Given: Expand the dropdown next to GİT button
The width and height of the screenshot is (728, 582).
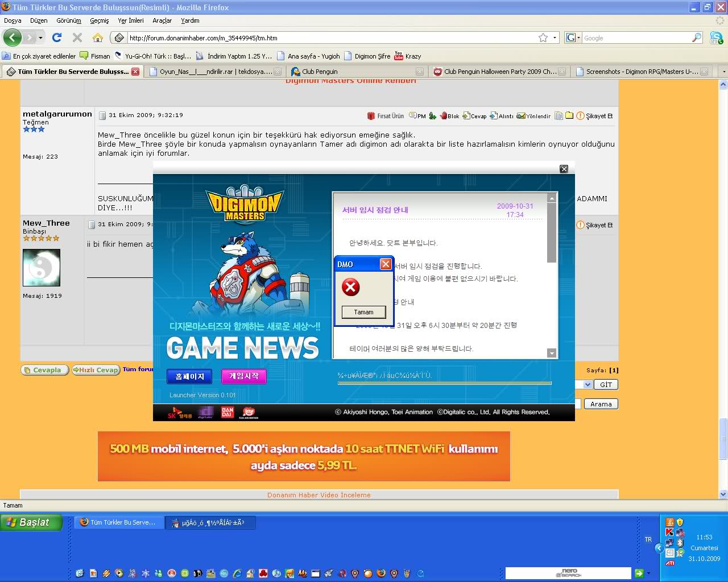Looking at the screenshot, I should pos(588,385).
